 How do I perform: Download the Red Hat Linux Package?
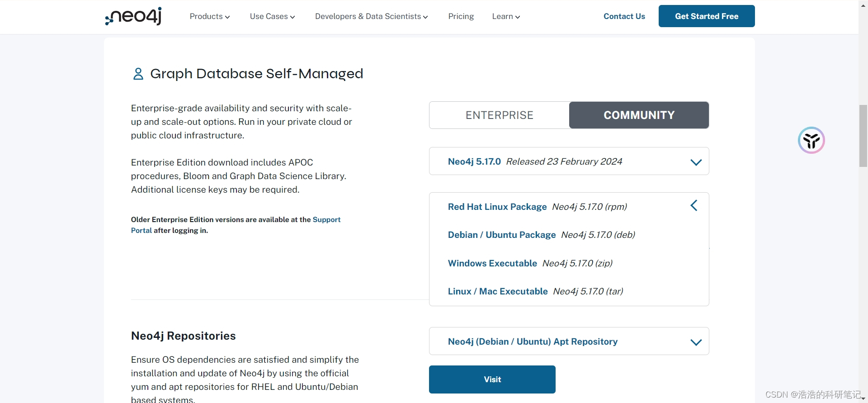tap(497, 207)
